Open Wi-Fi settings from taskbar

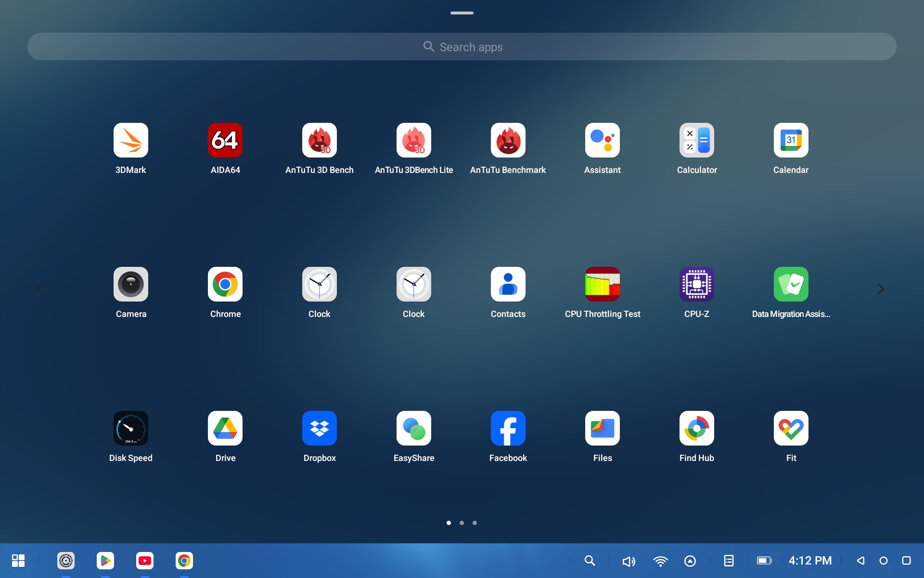[660, 561]
